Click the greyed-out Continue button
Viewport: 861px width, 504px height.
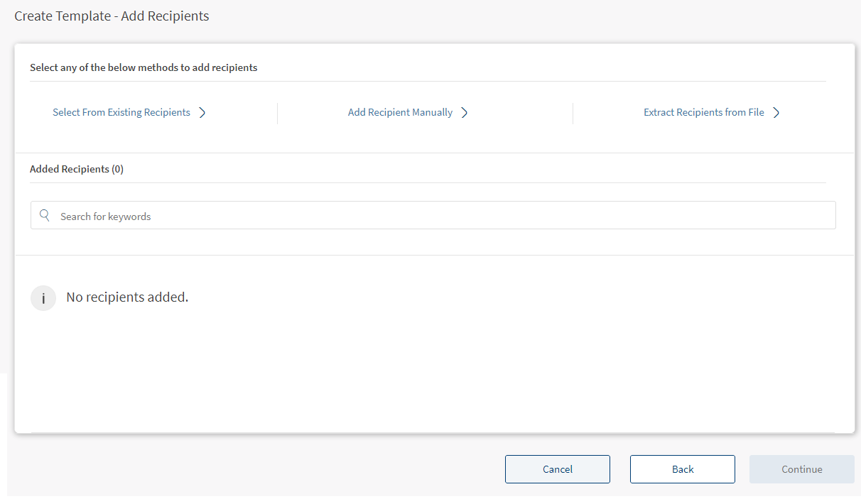click(x=801, y=469)
